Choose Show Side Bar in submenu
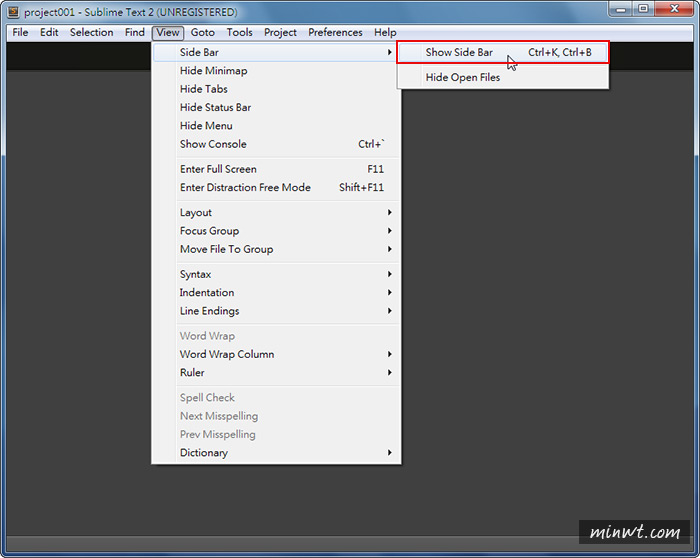The height and width of the screenshot is (558, 700). coord(503,52)
